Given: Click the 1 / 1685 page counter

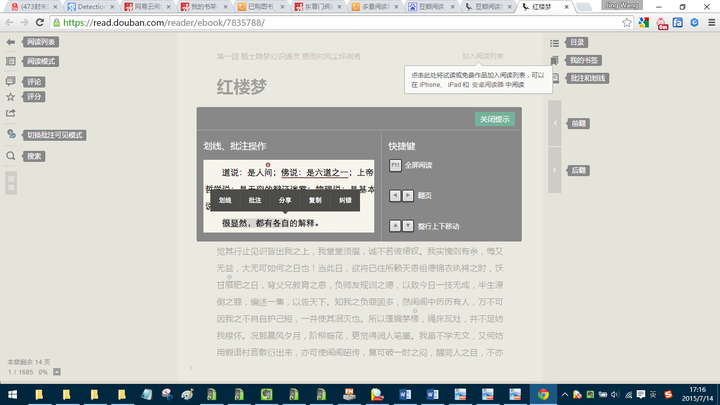Looking at the screenshot, I should click(20, 372).
